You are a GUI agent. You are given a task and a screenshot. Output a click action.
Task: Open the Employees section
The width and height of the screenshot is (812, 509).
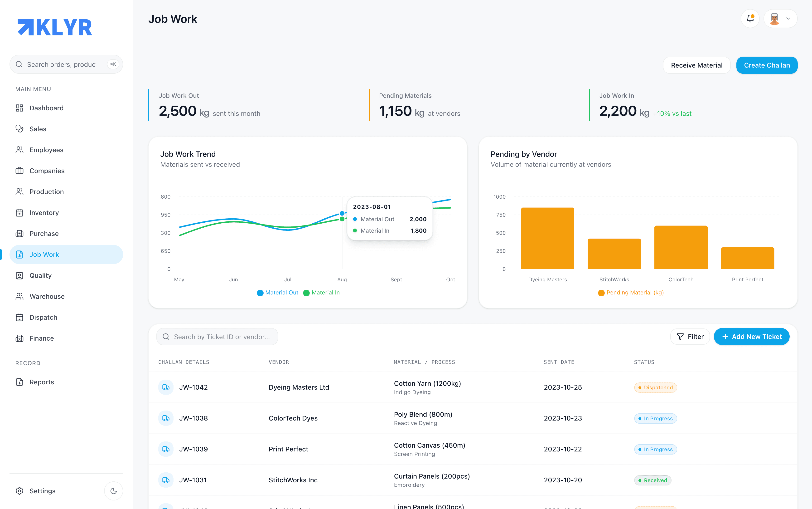point(66,150)
